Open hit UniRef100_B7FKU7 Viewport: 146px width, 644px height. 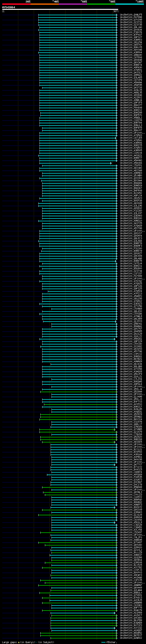click(x=131, y=35)
